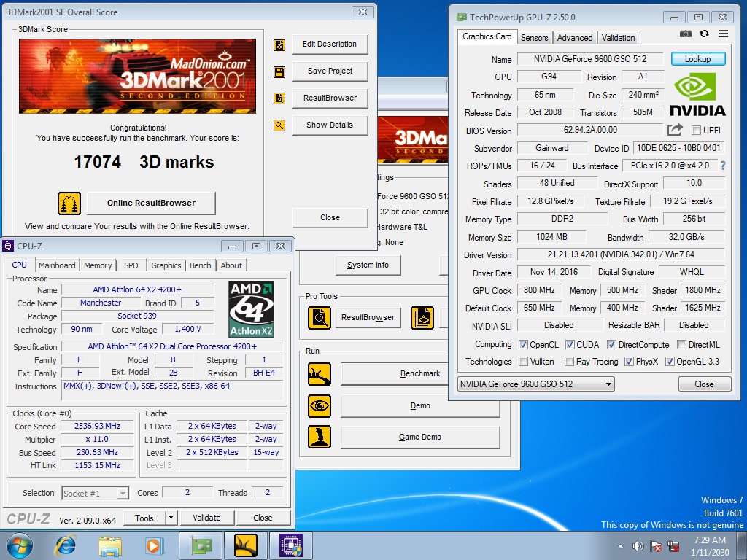The image size is (747, 560).
Task: Click the Save Project button
Action: pos(330,71)
